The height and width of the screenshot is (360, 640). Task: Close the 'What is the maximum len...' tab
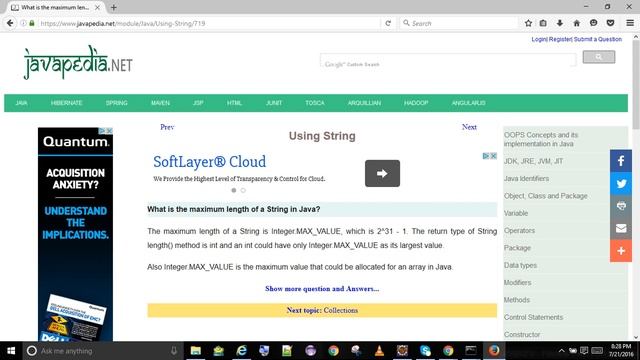pos(97,7)
